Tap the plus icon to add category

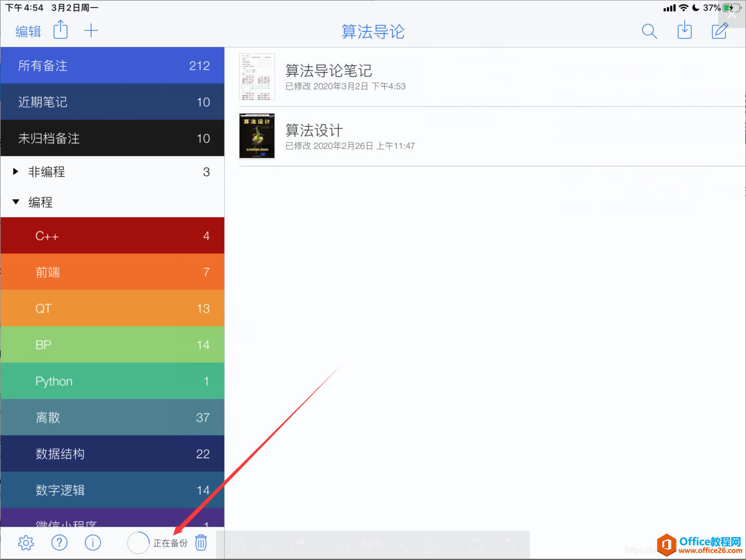pyautogui.click(x=91, y=30)
